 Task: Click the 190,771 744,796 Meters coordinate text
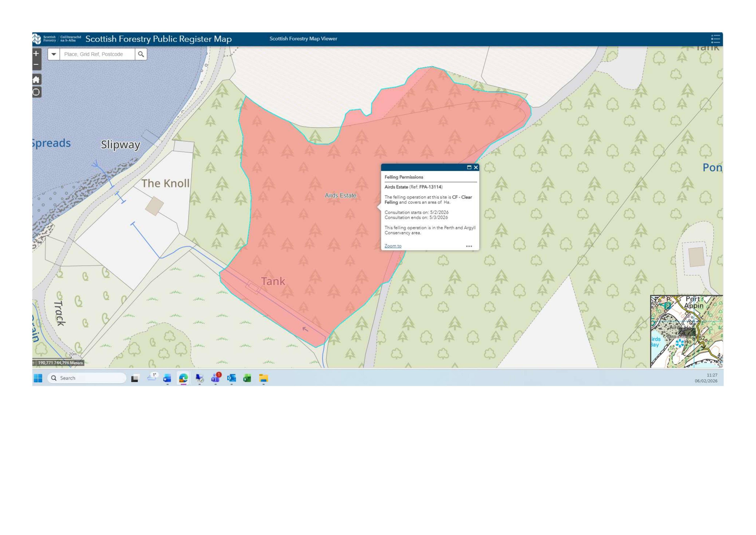point(60,363)
